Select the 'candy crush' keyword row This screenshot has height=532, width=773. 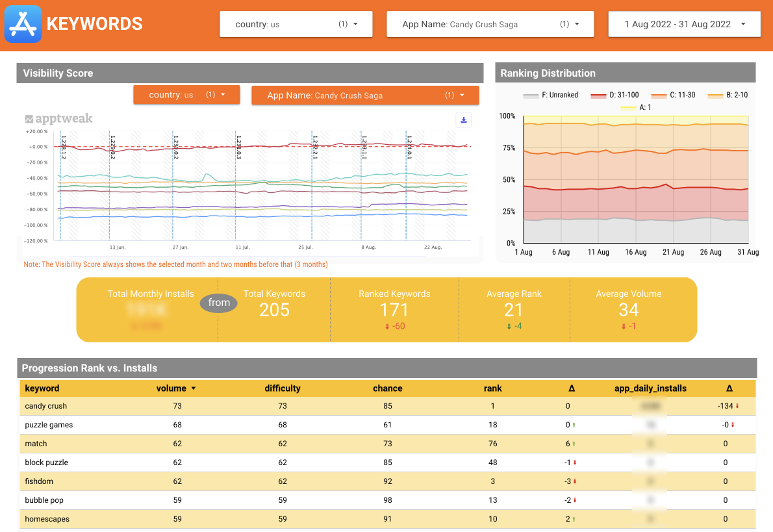(x=387, y=406)
